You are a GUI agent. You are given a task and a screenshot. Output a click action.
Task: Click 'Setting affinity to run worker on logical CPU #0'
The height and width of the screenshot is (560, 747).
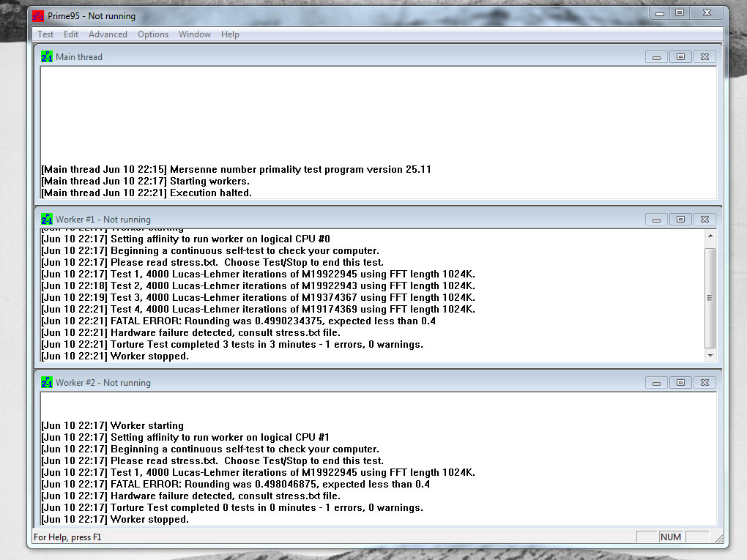(186, 239)
